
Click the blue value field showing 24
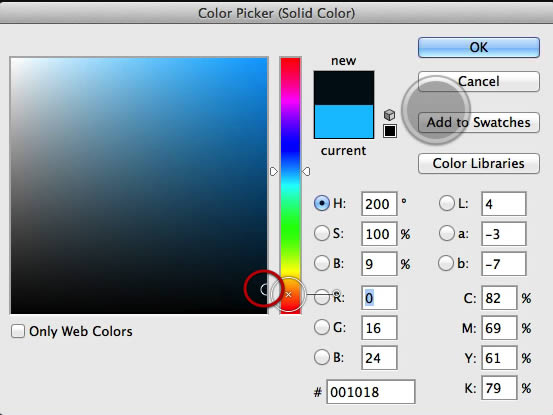(379, 358)
